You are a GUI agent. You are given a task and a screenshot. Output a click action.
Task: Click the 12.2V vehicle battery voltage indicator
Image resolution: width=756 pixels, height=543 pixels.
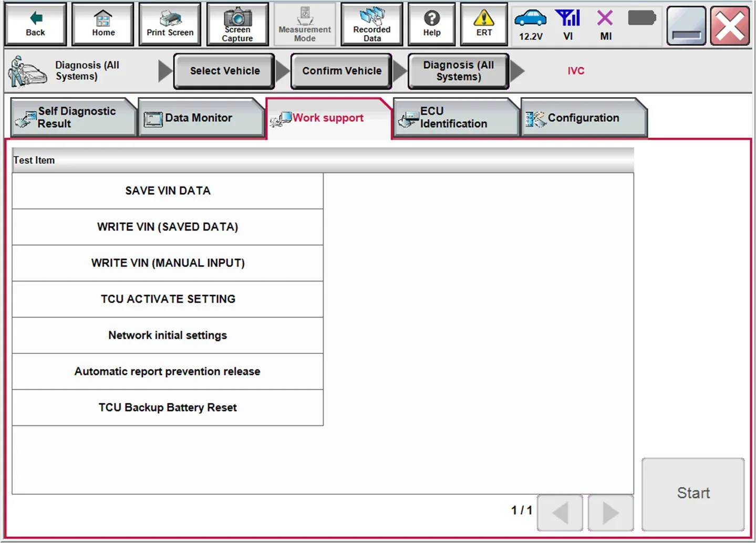click(x=531, y=25)
